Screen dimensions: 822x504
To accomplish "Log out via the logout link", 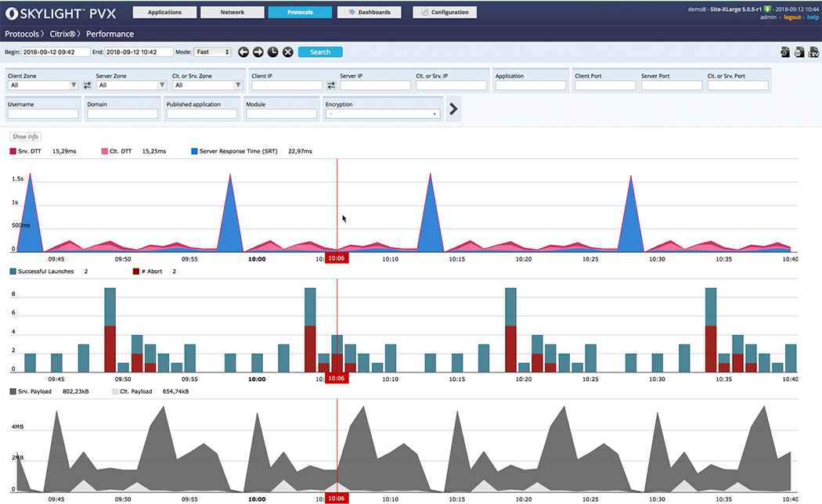I will click(x=792, y=17).
